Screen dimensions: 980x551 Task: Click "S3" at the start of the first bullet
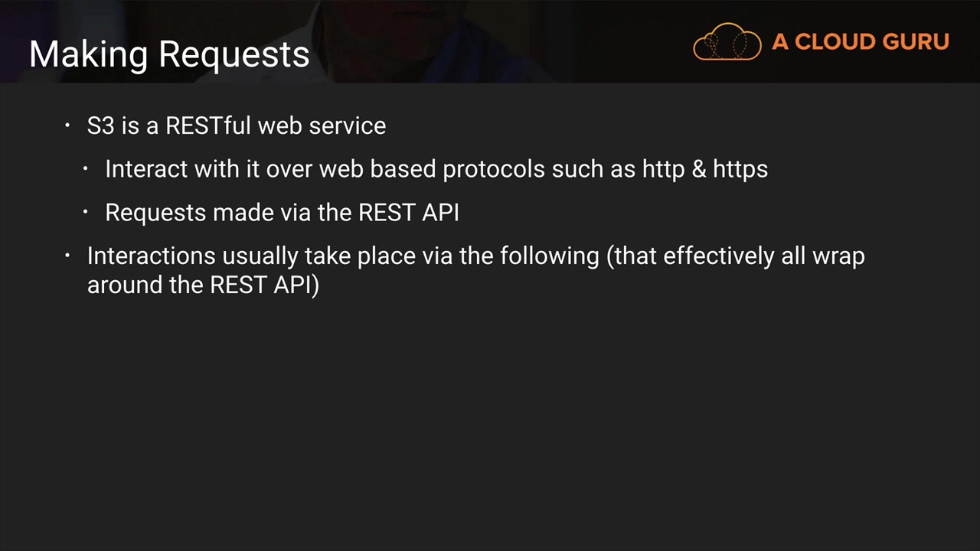click(100, 126)
